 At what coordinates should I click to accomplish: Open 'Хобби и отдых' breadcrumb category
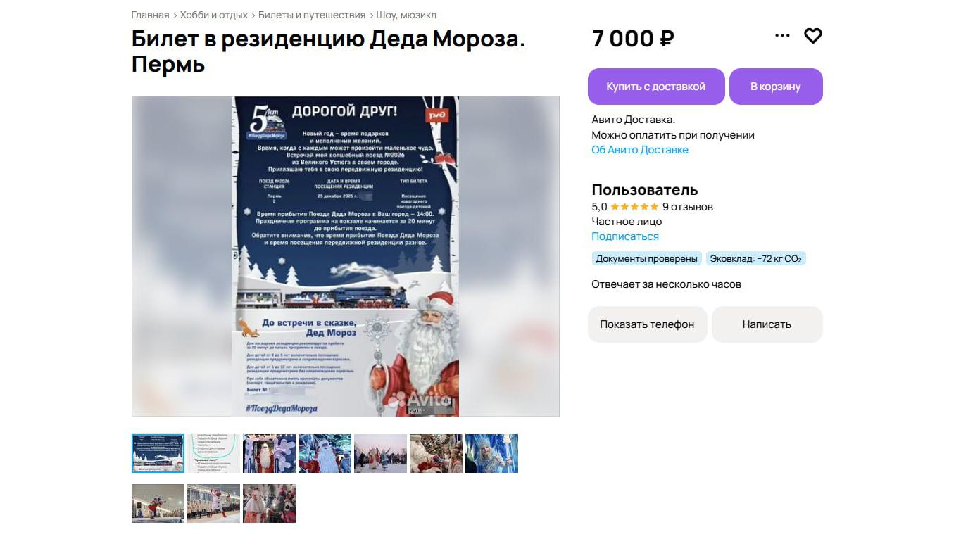pyautogui.click(x=214, y=15)
